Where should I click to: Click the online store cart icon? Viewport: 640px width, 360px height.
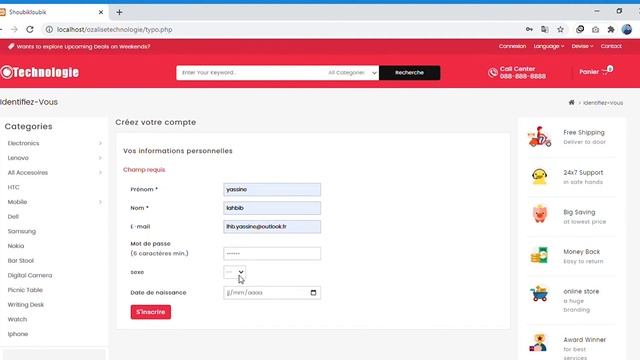click(539, 293)
